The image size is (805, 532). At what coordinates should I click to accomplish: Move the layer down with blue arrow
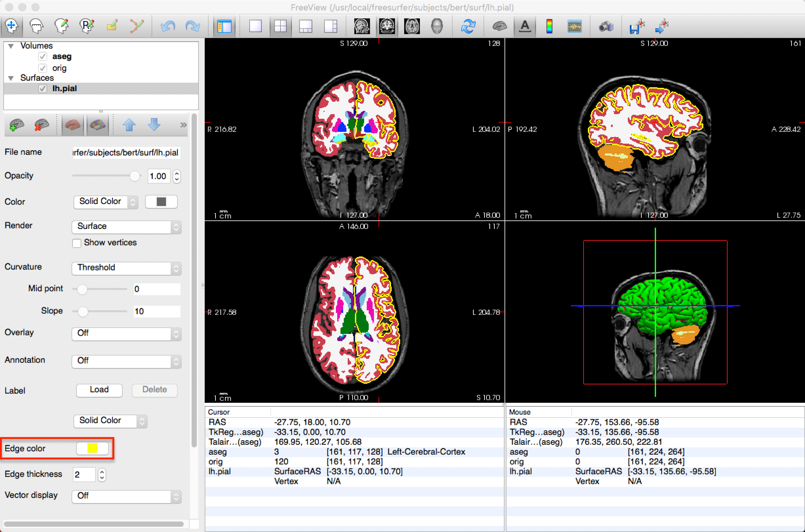tap(154, 125)
